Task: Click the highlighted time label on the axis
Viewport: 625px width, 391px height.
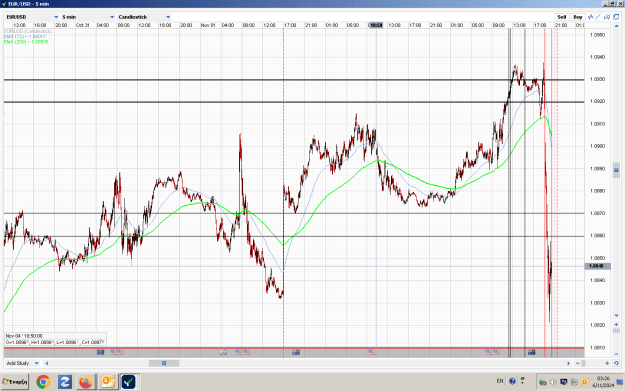Action: (375, 25)
